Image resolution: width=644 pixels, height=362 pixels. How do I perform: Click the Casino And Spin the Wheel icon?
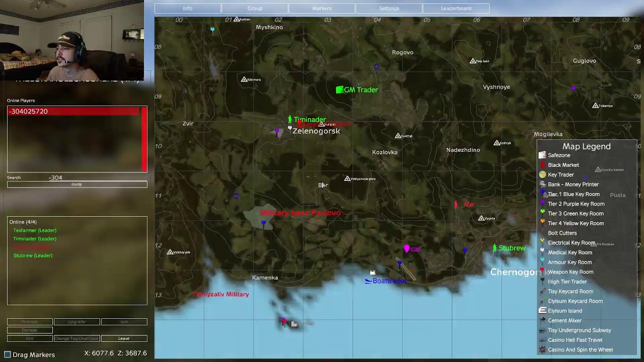[542, 349]
